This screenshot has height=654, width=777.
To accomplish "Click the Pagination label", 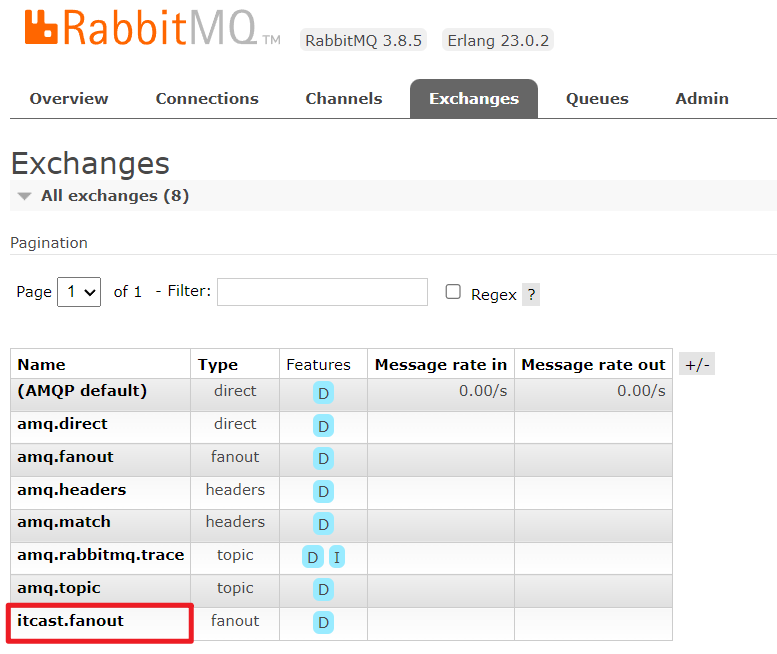I will point(49,243).
